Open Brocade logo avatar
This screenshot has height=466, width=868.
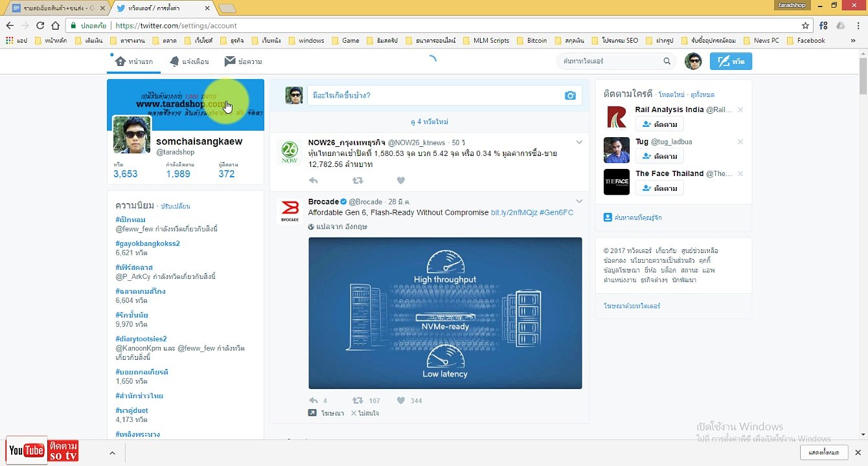pyautogui.click(x=290, y=211)
